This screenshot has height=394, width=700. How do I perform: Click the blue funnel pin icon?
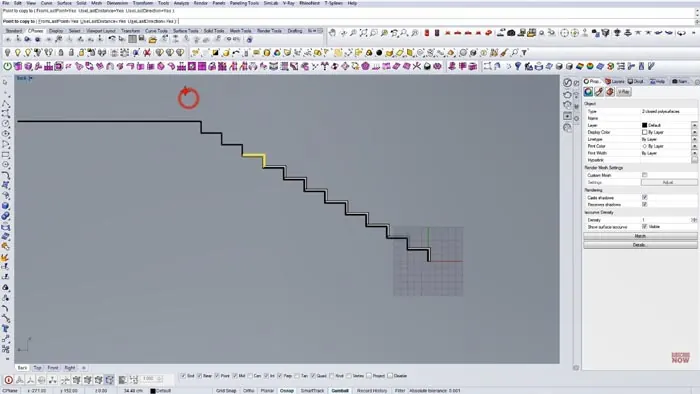518,66
